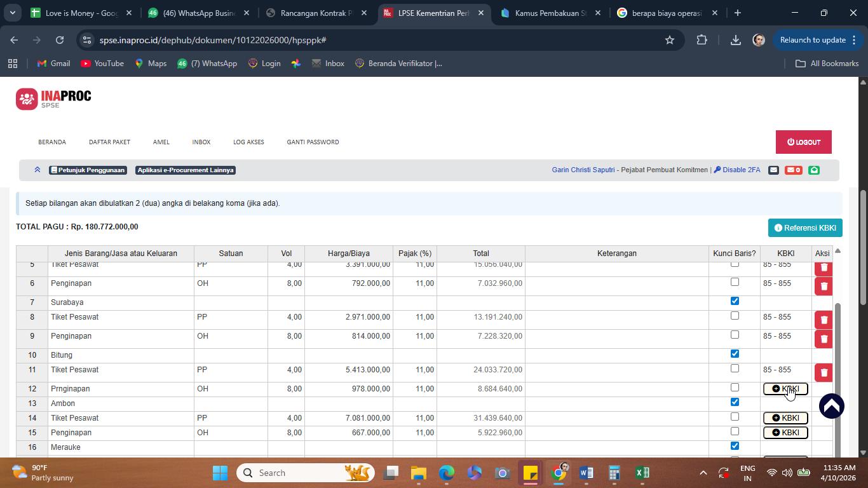Delete the Penginapan row 9
This screenshot has width=868, height=488.
pos(824,339)
